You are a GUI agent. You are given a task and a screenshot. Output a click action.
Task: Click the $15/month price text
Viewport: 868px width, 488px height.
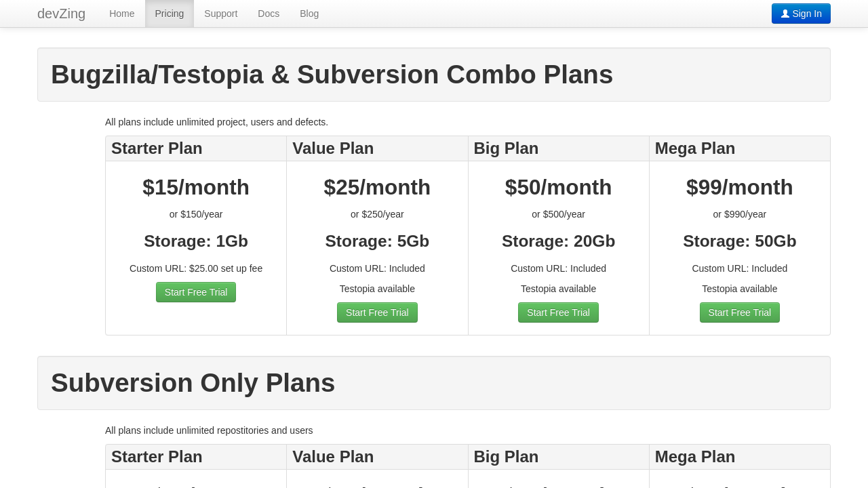[196, 187]
